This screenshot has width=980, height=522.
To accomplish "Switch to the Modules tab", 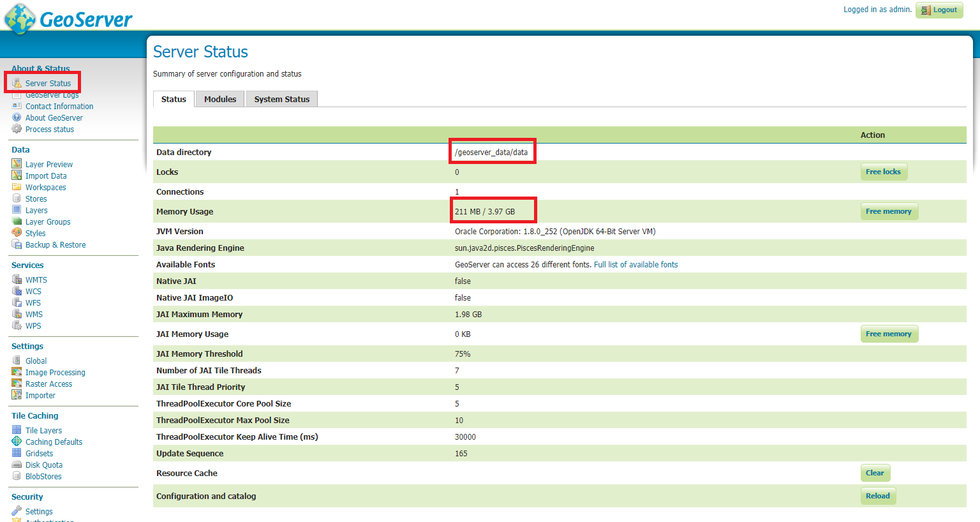I will pos(220,99).
